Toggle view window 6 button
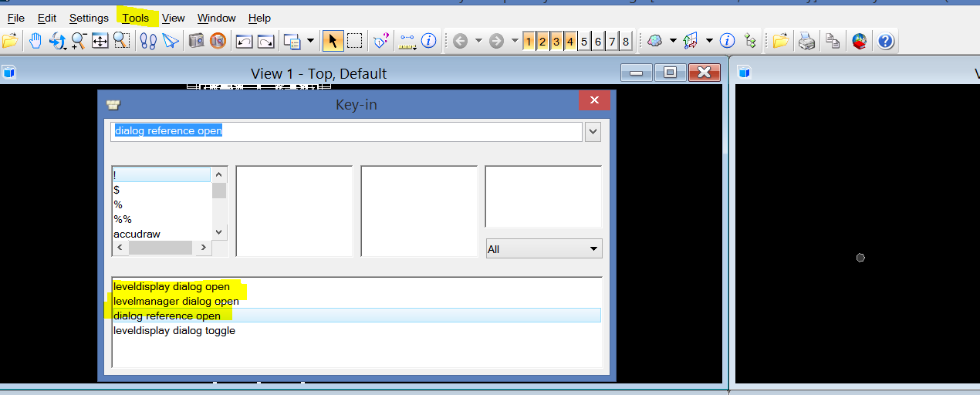 [x=598, y=41]
